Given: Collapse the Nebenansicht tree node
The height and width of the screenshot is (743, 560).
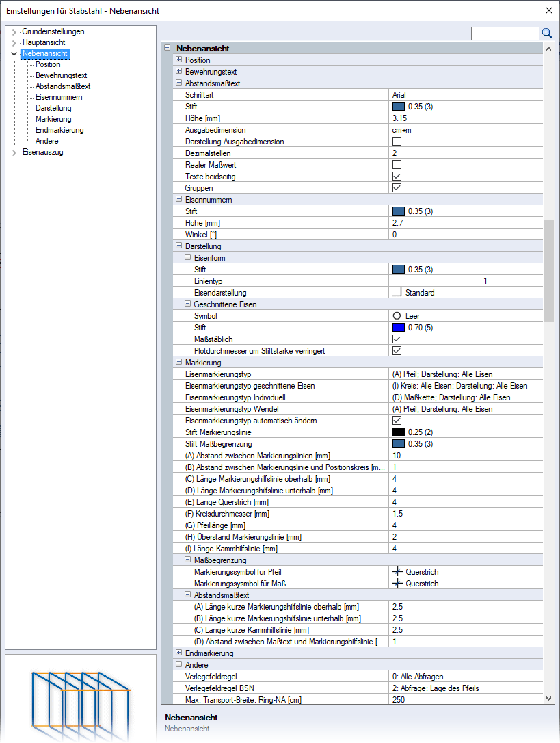Looking at the screenshot, I should [14, 54].
